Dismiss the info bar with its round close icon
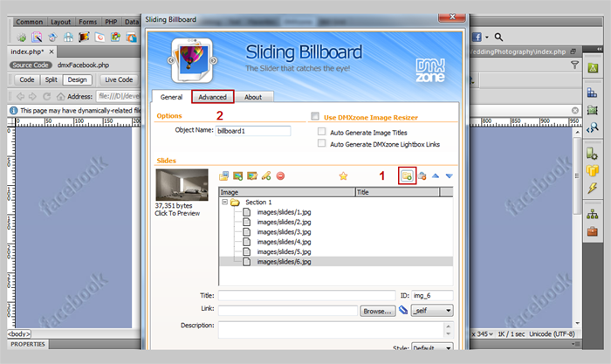Image resolution: width=611 pixels, height=364 pixels. (574, 111)
